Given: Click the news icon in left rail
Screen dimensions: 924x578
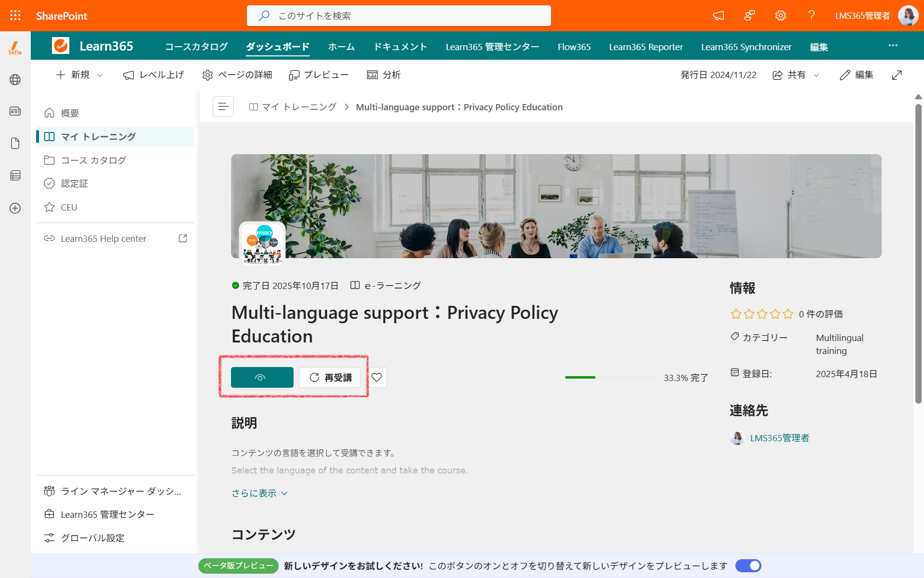Looking at the screenshot, I should 15,111.
